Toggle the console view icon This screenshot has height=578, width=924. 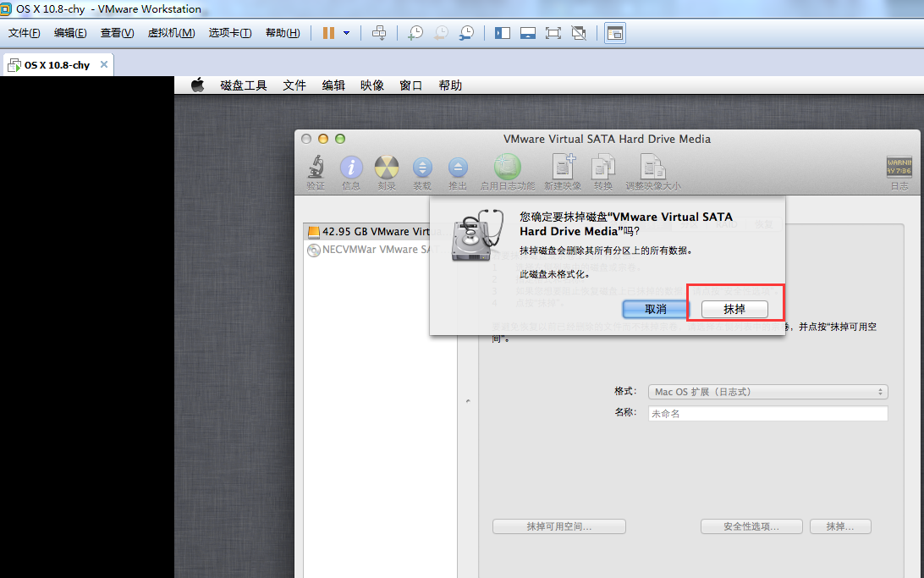pyautogui.click(x=614, y=34)
